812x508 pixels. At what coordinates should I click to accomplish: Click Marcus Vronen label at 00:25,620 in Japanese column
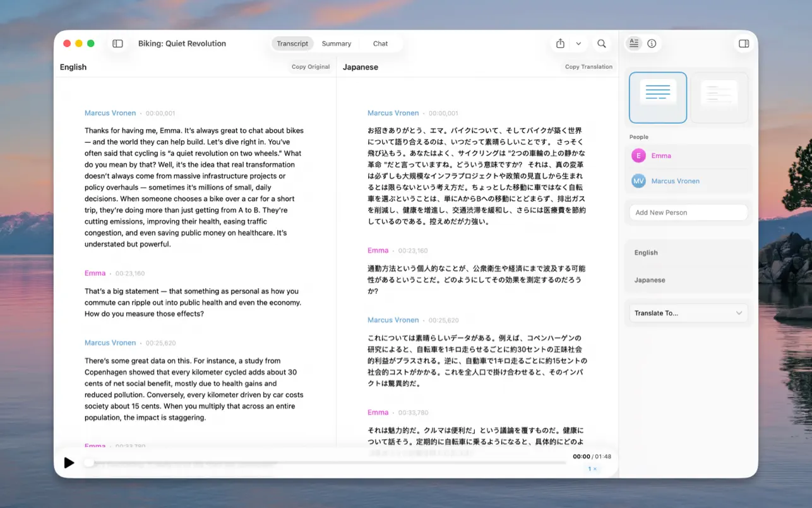[393, 320]
